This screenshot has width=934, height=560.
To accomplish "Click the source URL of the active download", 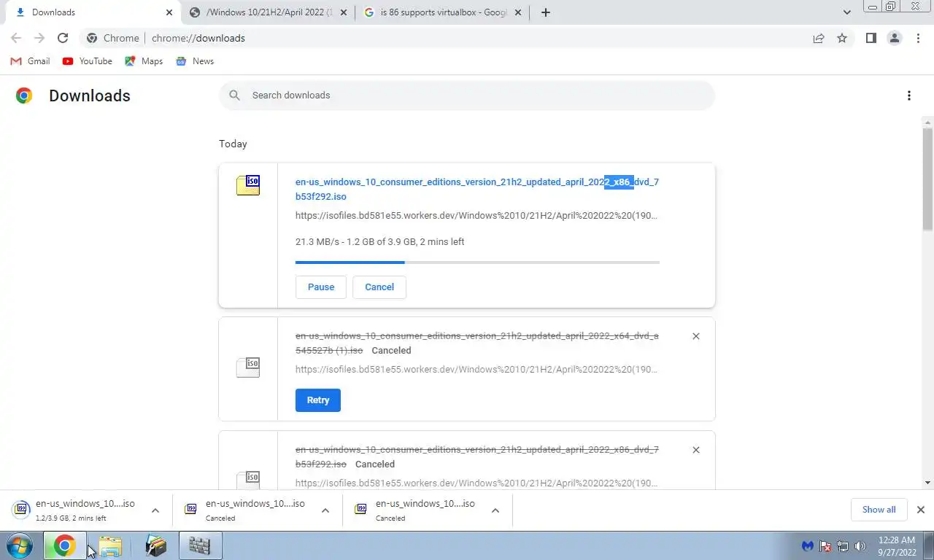I will tap(476, 216).
